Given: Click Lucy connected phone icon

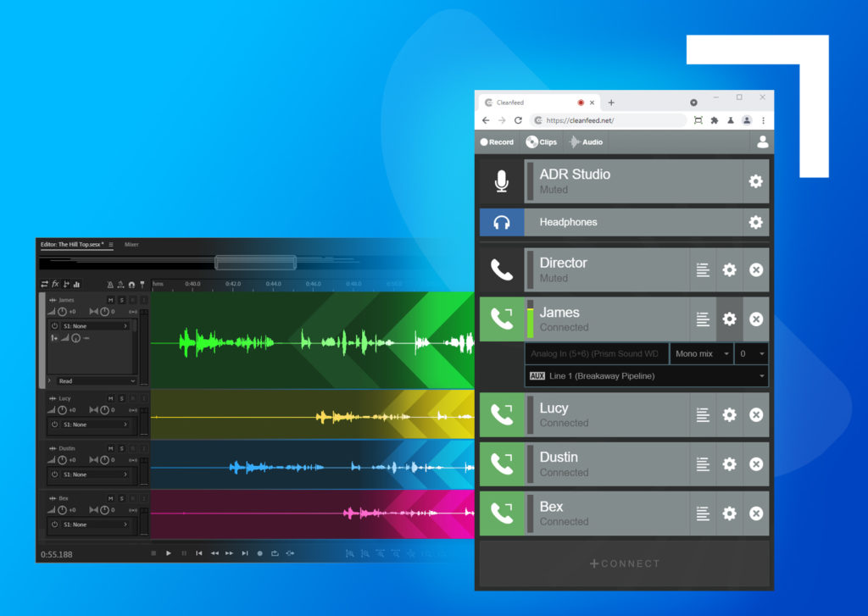Looking at the screenshot, I should tap(502, 414).
